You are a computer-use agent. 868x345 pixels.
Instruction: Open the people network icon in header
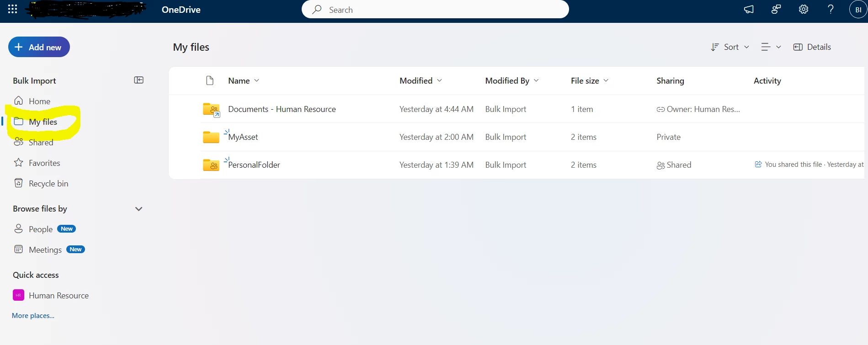coord(776,9)
